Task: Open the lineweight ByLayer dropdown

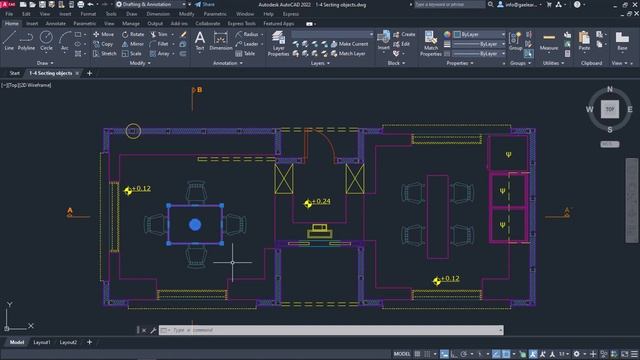Action: tap(479, 44)
